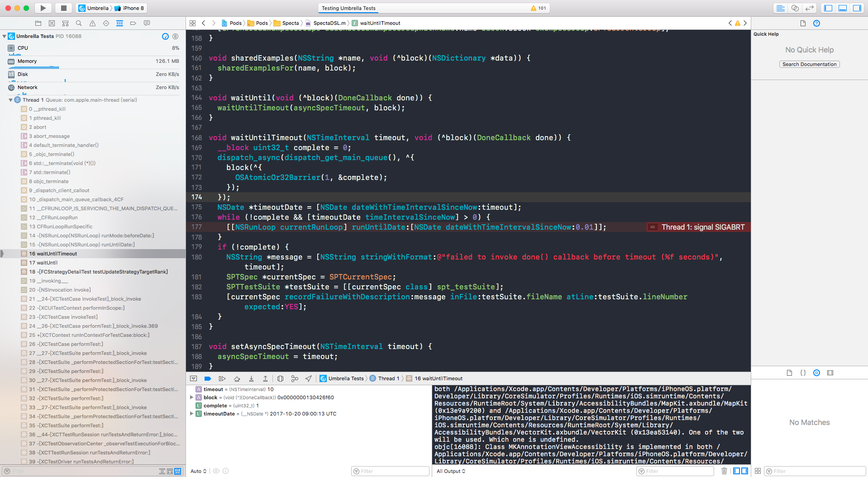Open the iPhone 8 destination selector
Screen dimensions: 868x477
click(x=130, y=8)
